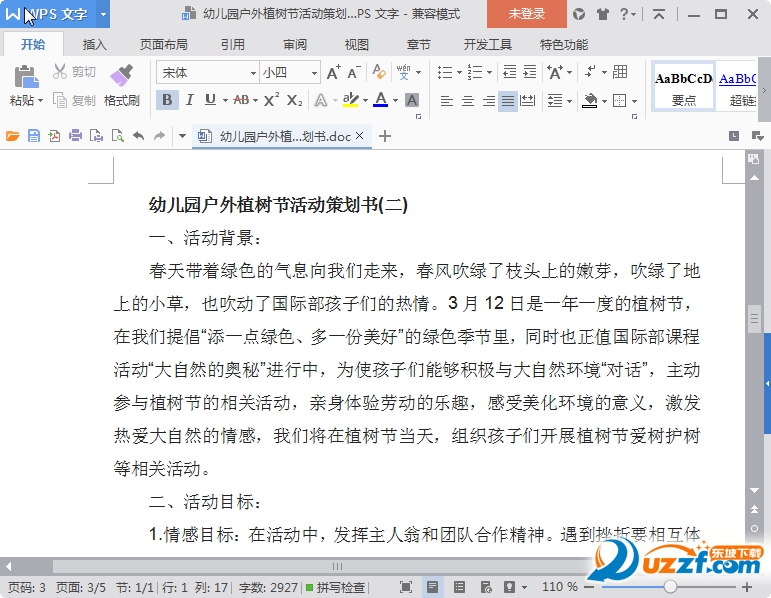Switch to page layout view
Image resolution: width=771 pixels, height=598 pixels.
[x=432, y=587]
